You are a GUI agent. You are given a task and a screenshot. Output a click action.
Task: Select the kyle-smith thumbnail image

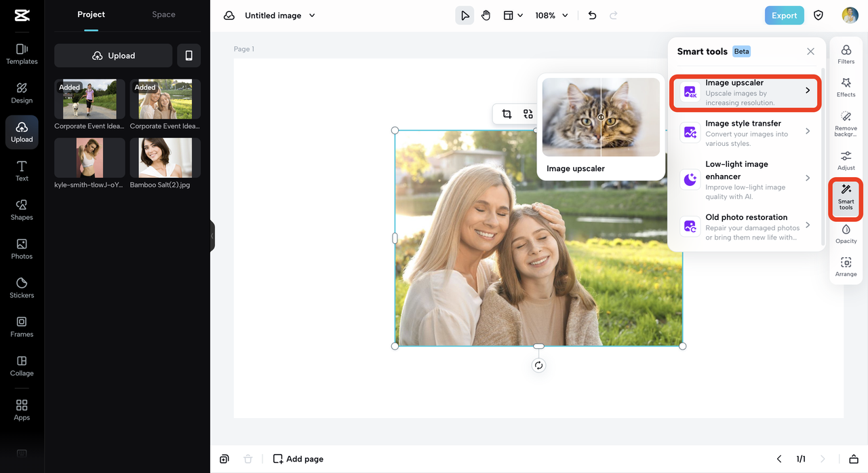point(90,158)
